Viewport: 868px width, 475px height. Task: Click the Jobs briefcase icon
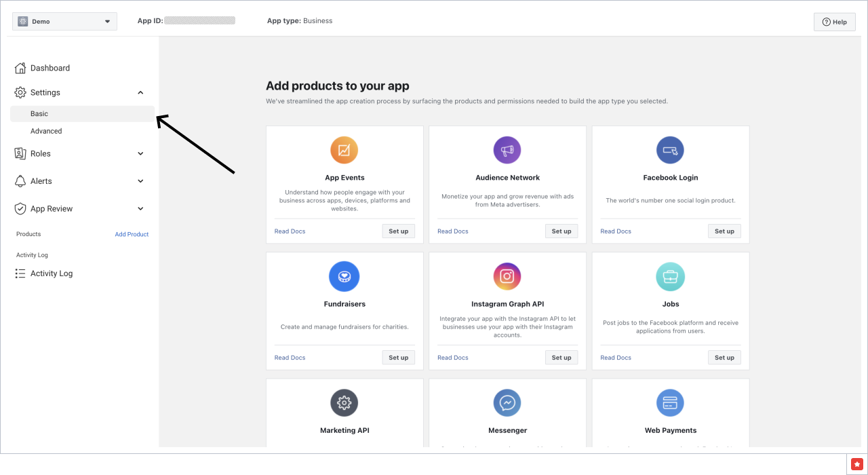click(670, 276)
